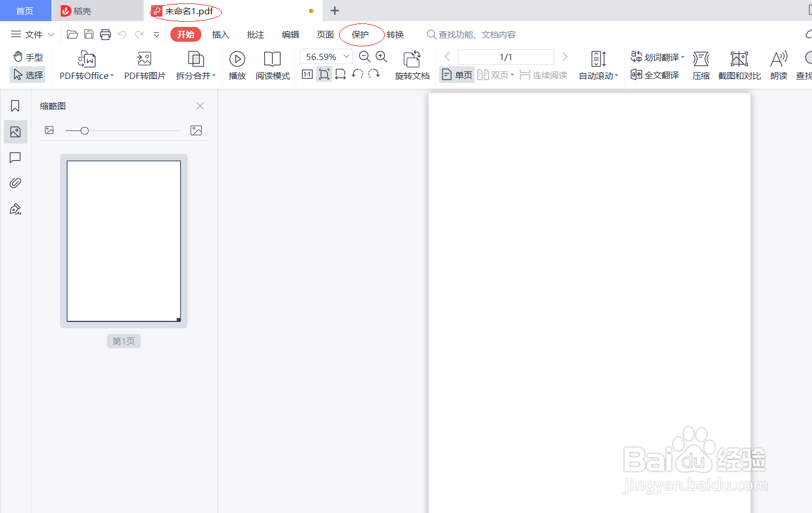The height and width of the screenshot is (513, 812).
Task: Select the 未命名1.pdf document tab
Action: [x=233, y=11]
